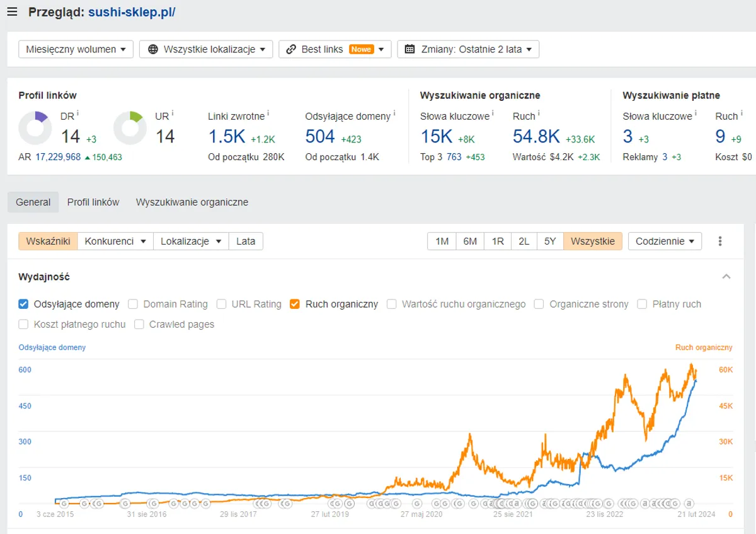Click the Odsyłające domeny info icon
756x534 pixels.
point(394,113)
